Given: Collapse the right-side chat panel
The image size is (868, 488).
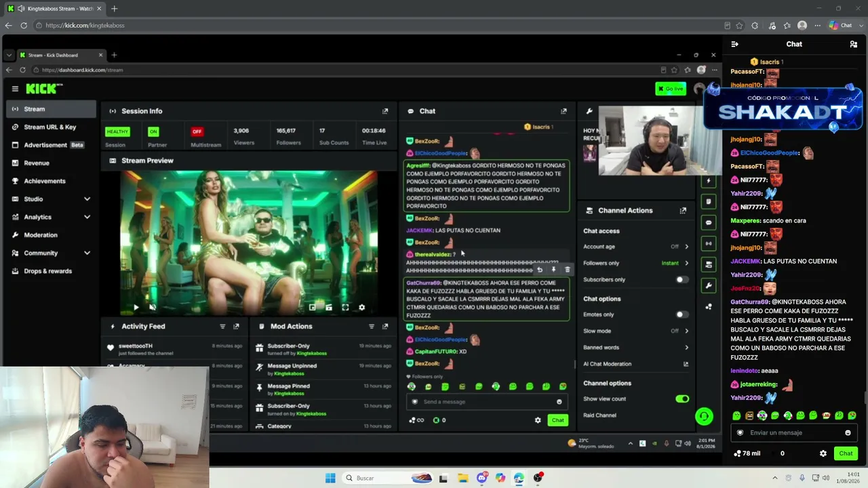Looking at the screenshot, I should tap(734, 44).
